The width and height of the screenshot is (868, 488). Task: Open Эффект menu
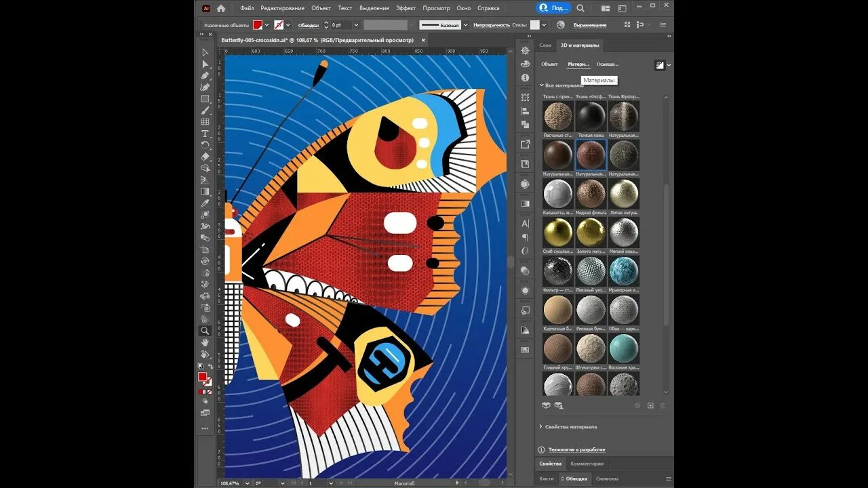(406, 8)
